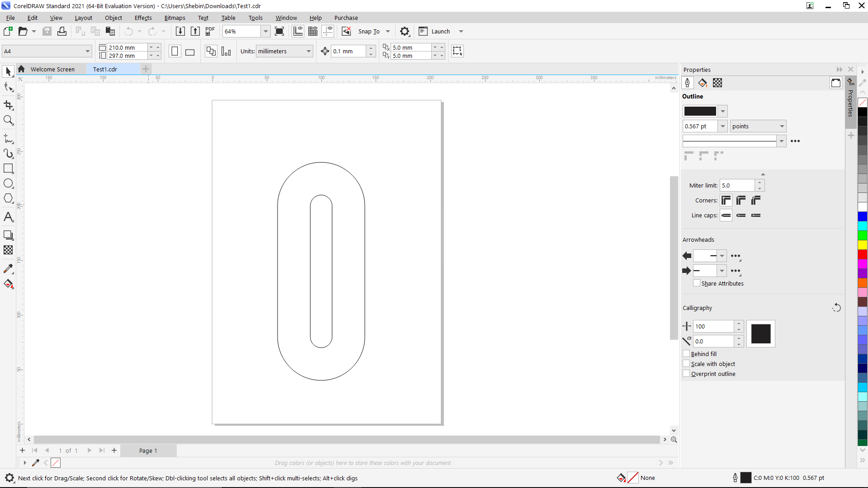The height and width of the screenshot is (488, 868).
Task: Click the Zoom tool
Action: pos(8,121)
